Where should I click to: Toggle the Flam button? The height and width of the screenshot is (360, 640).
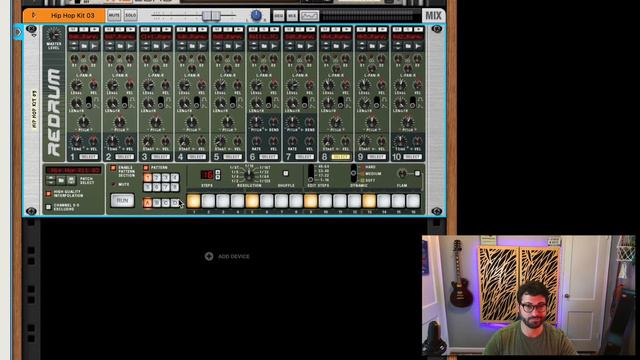click(x=417, y=173)
